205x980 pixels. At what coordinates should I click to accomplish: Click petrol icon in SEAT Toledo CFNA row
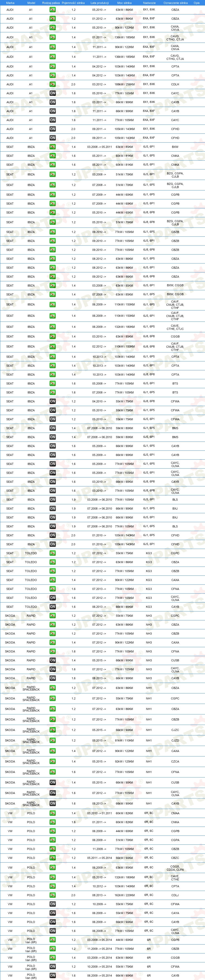tap(52, 589)
